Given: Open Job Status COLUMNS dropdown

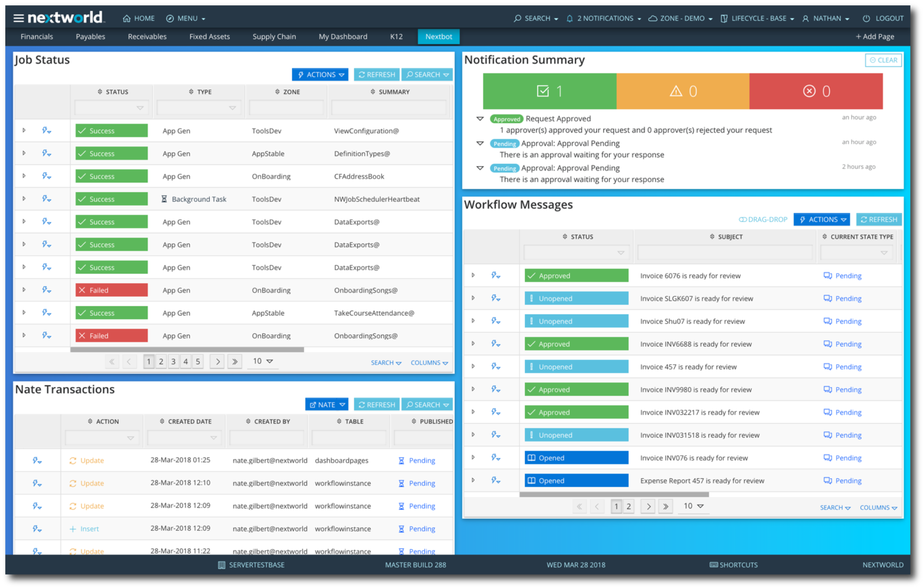Looking at the screenshot, I should coord(429,363).
